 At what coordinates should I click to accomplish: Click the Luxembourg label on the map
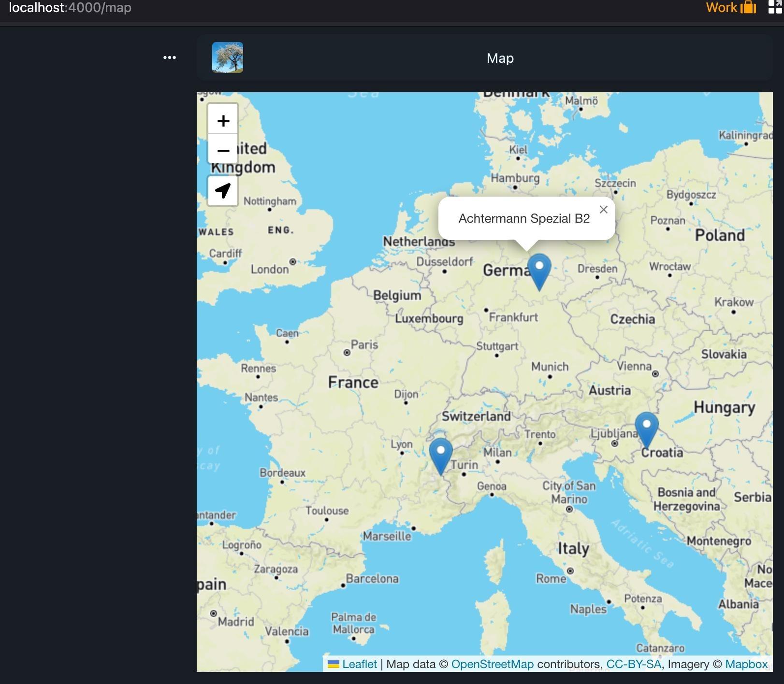click(x=429, y=318)
